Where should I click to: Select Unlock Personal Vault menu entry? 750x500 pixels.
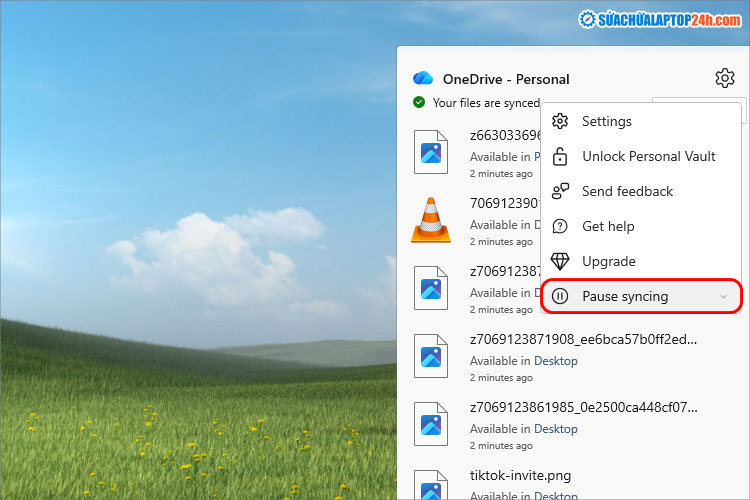[648, 156]
